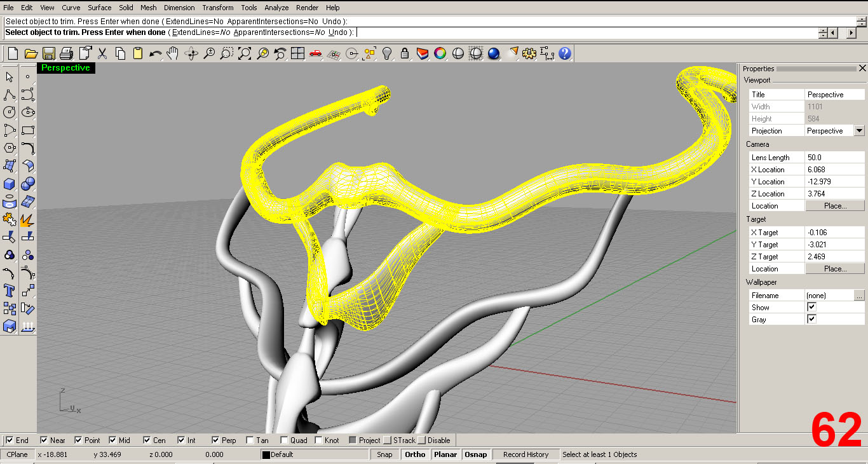Click the target Location Place button
Image resolution: width=868 pixels, height=464 pixels.
(x=835, y=269)
